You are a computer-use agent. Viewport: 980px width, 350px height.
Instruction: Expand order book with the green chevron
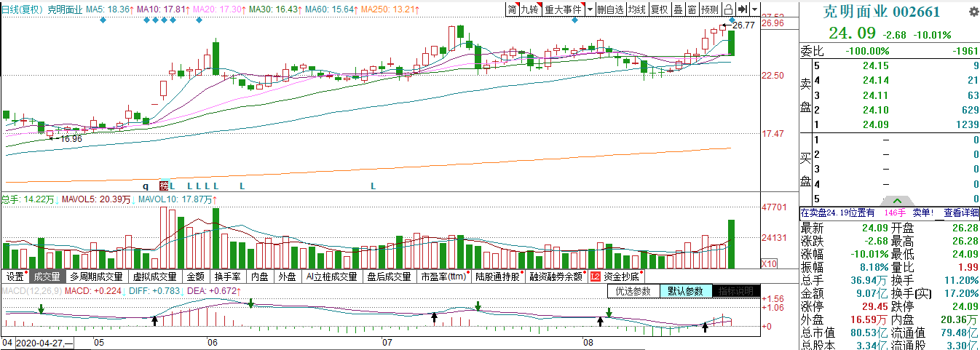[897, 201]
